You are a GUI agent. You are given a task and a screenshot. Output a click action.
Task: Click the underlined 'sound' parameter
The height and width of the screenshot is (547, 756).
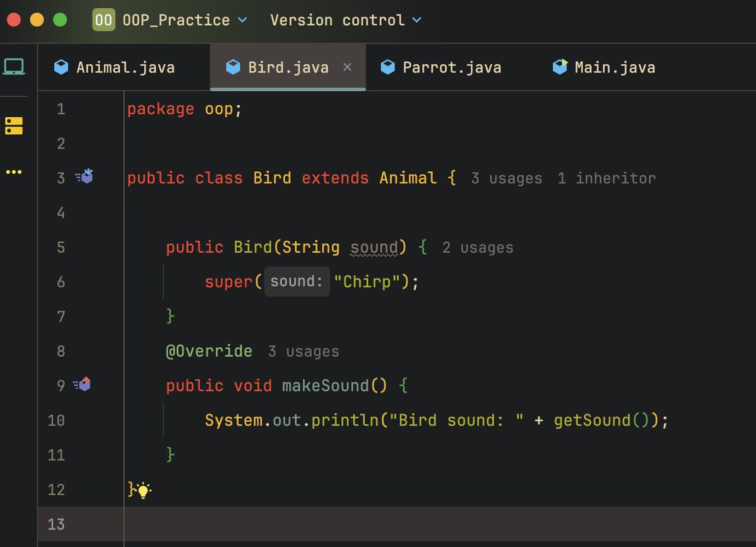[374, 247]
